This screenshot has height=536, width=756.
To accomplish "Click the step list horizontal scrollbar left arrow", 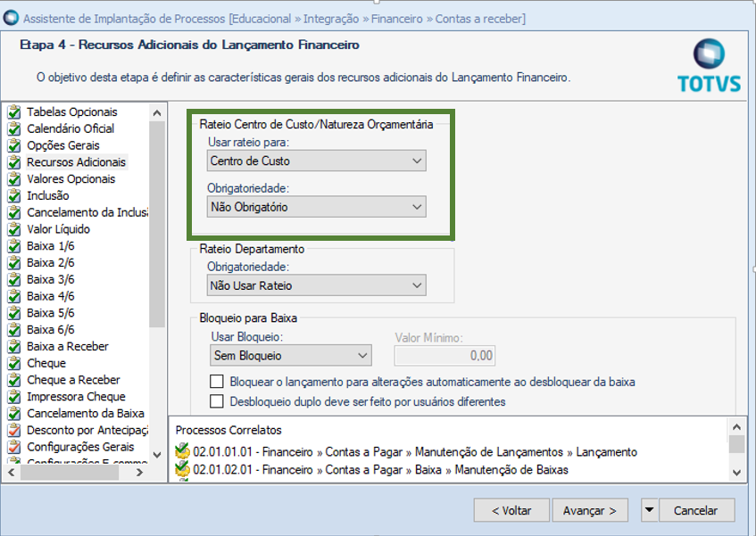I will pos(11,473).
